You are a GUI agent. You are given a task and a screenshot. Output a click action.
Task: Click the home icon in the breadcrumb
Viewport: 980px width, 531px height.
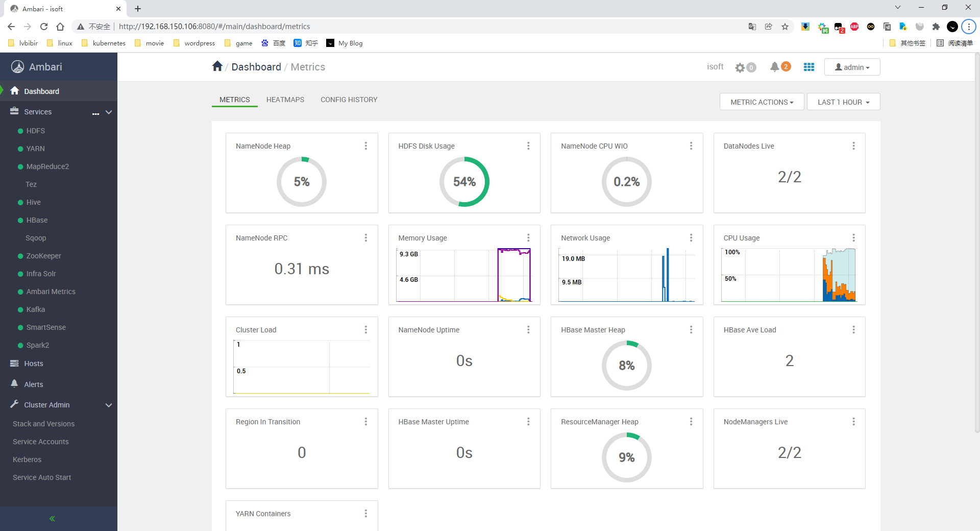tap(217, 66)
